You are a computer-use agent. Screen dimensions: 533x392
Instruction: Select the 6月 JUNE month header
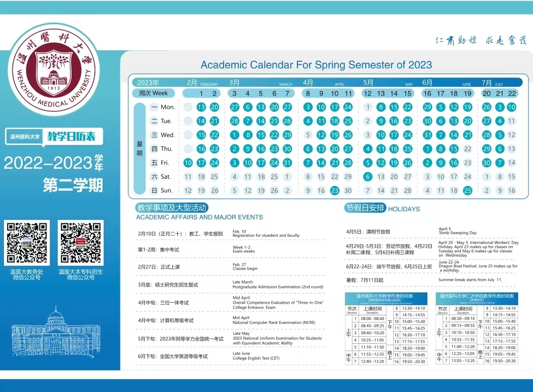click(x=447, y=82)
